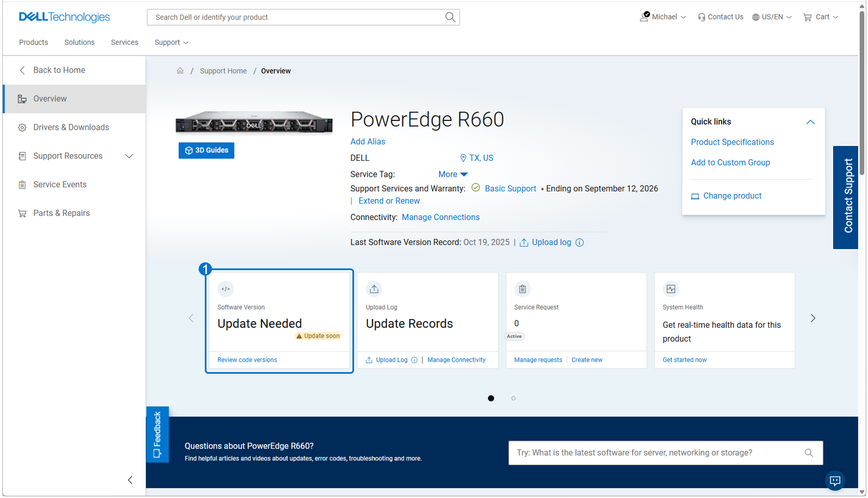Click the Cart icon
The height and width of the screenshot is (498, 868).
(807, 17)
